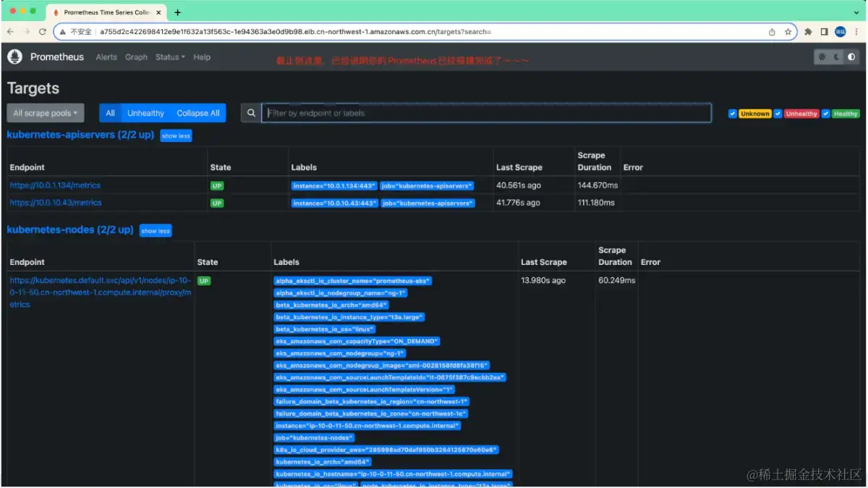
Task: Click the 40.561s ago last scrape value
Action: click(519, 185)
